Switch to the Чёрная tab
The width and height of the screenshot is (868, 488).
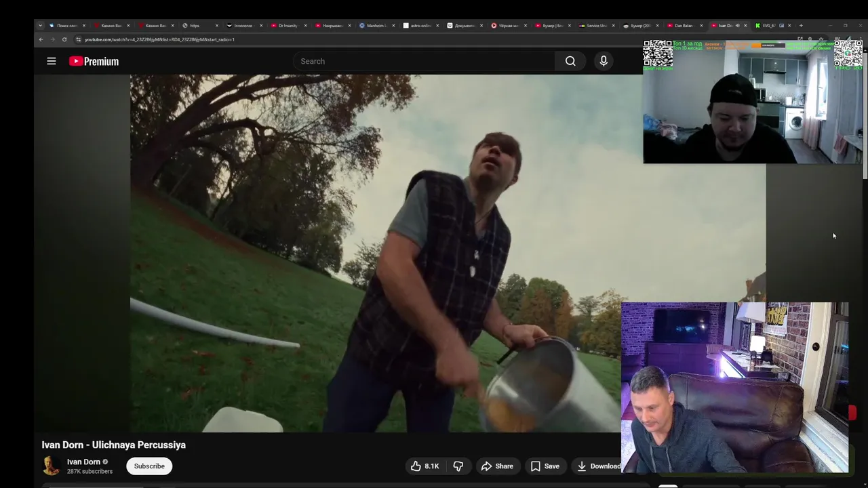[509, 26]
